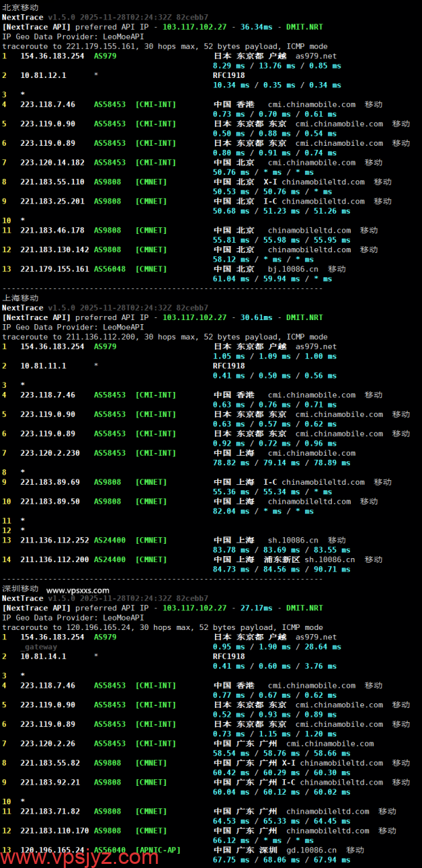
Task: Select hop IP 10.81.12.1
Action: [43, 75]
